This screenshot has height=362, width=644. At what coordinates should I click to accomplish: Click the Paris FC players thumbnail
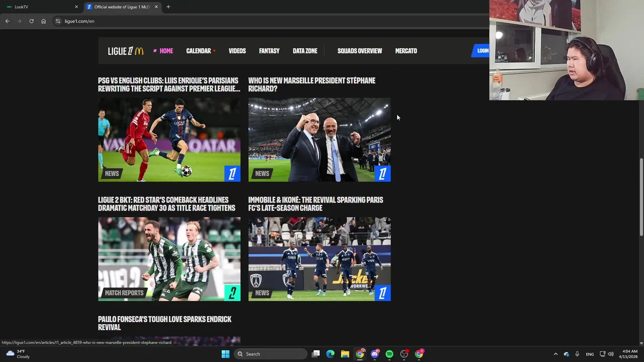coord(319,259)
